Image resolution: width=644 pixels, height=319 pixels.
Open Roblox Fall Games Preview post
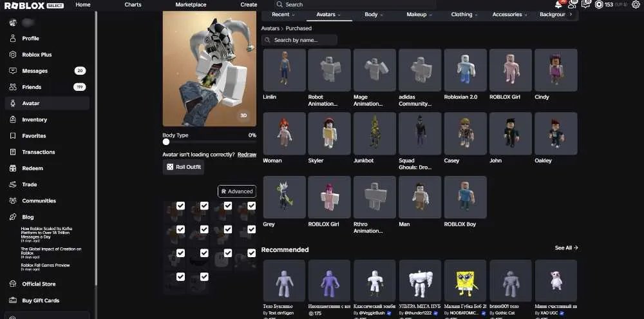point(45,267)
